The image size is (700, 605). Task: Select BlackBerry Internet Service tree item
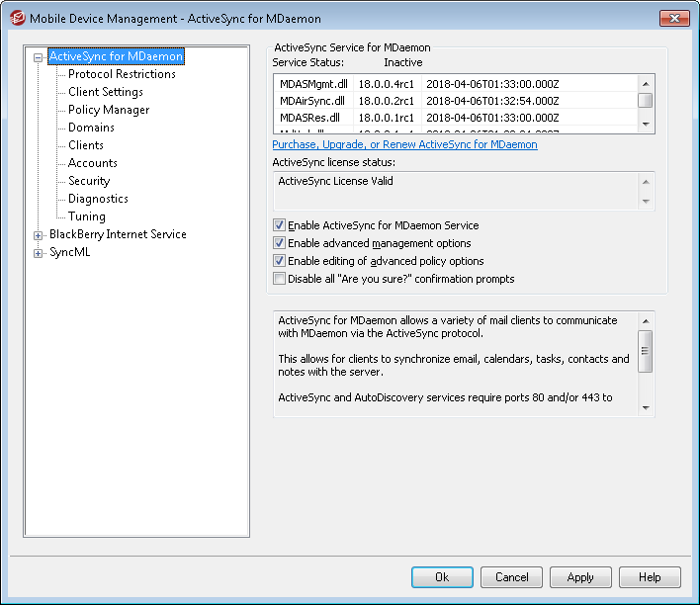[x=118, y=234]
